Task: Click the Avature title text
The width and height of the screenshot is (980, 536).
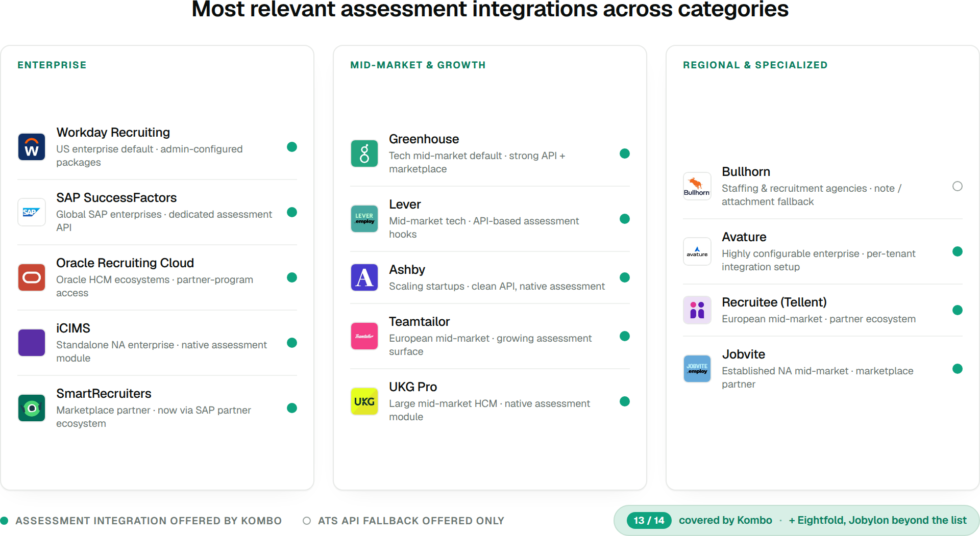Action: (744, 237)
